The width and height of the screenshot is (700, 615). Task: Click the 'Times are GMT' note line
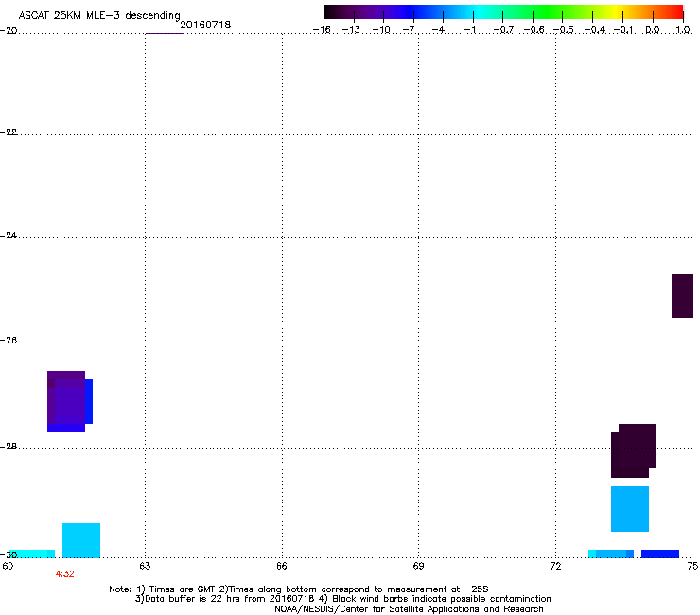[x=298, y=589]
